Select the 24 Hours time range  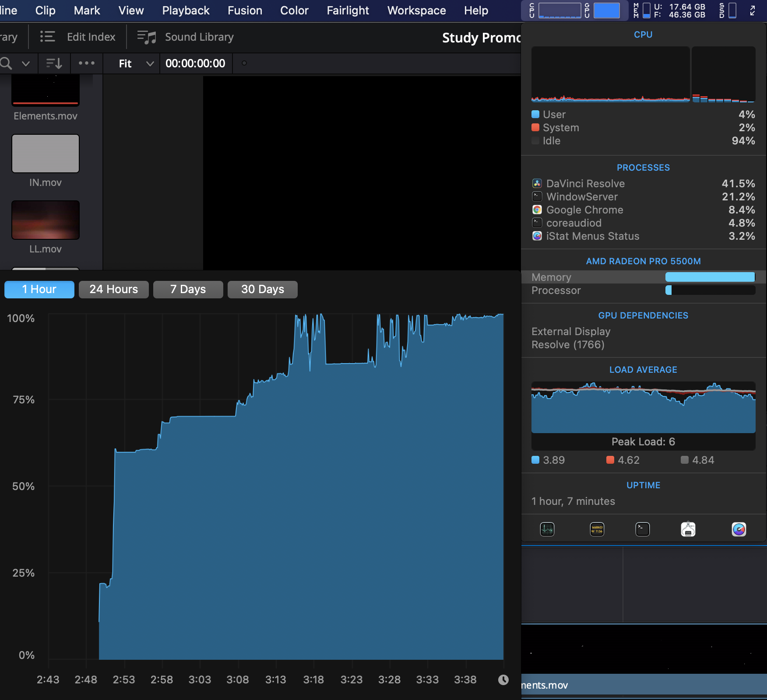(x=114, y=289)
